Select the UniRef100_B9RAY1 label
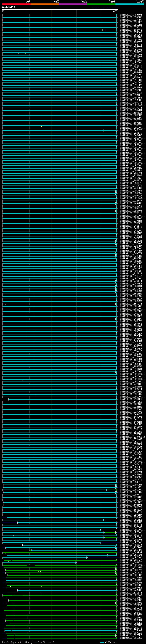 point(131,53)
